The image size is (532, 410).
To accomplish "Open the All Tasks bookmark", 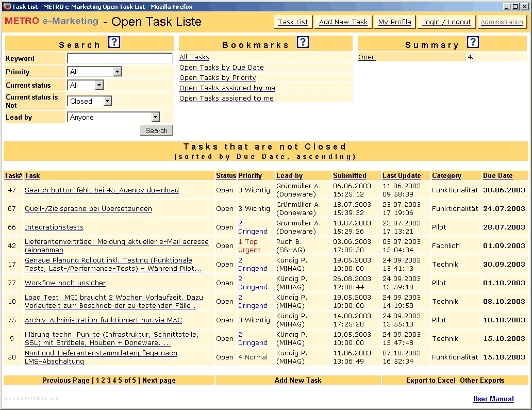I will (x=194, y=57).
